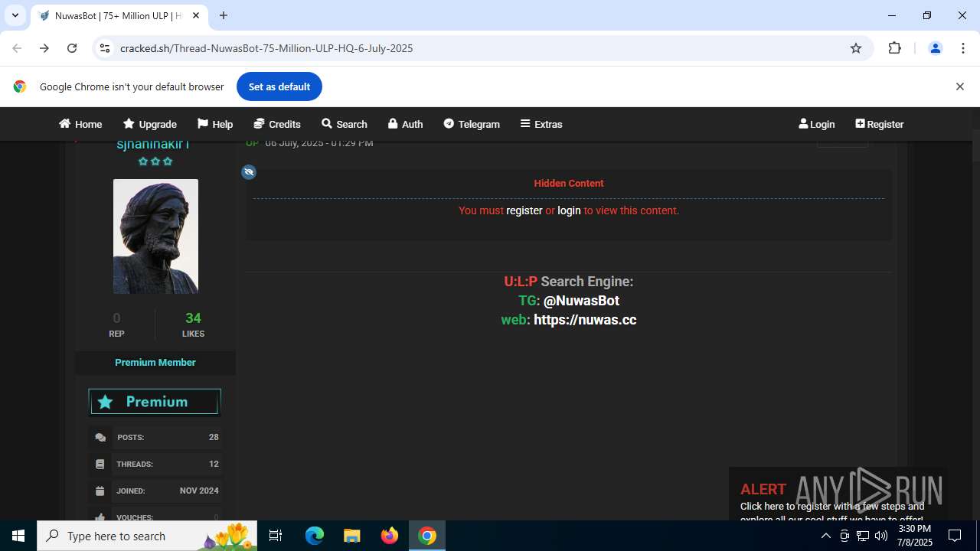980x551 pixels.
Task: Open the https://nuwas.cc link
Action: [585, 320]
